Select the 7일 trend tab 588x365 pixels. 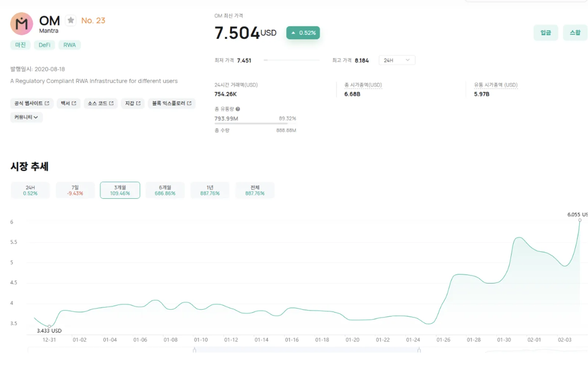click(75, 190)
